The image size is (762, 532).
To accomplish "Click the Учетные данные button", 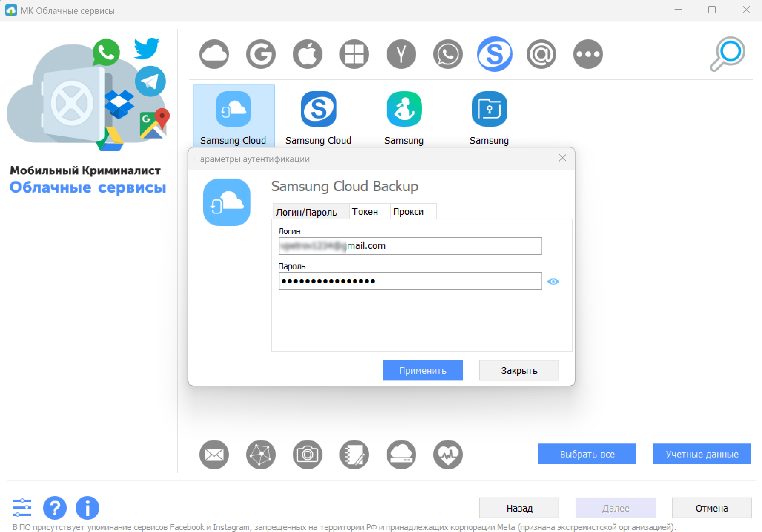I will (702, 454).
